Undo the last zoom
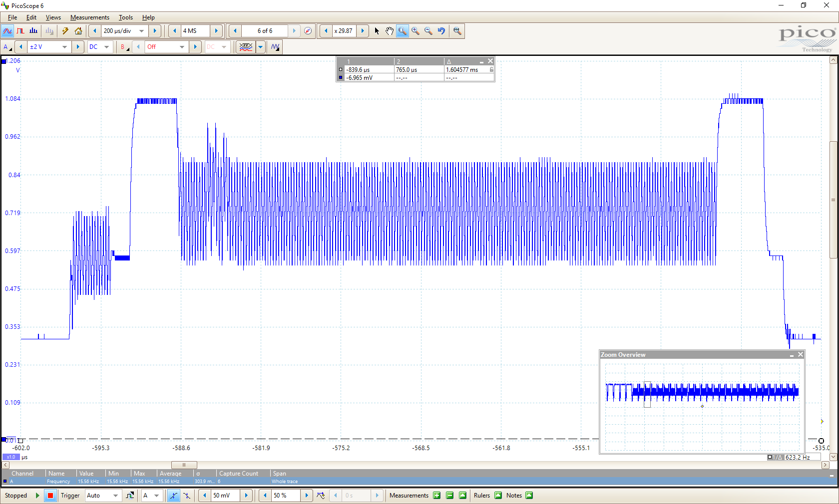This screenshot has width=839, height=504. pyautogui.click(x=441, y=31)
